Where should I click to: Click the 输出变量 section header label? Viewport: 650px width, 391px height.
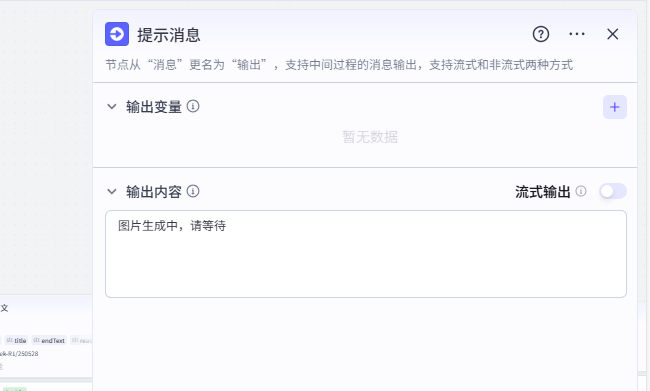(154, 107)
